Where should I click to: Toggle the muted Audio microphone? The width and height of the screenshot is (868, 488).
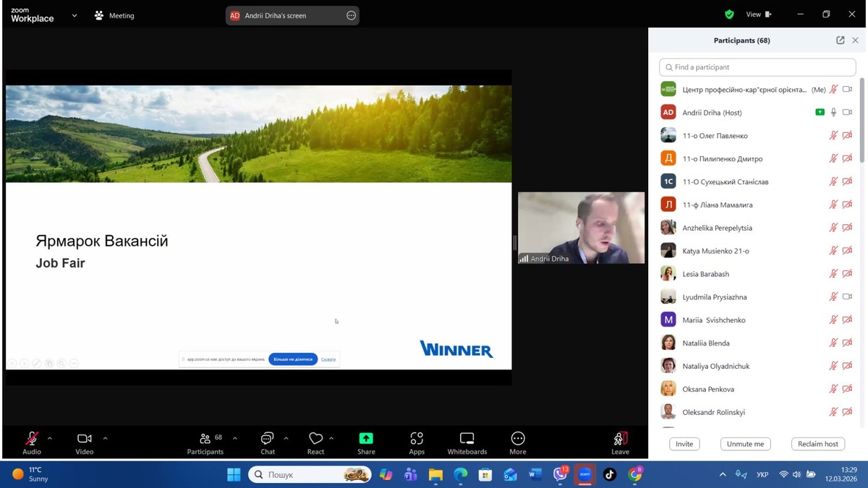(x=32, y=439)
